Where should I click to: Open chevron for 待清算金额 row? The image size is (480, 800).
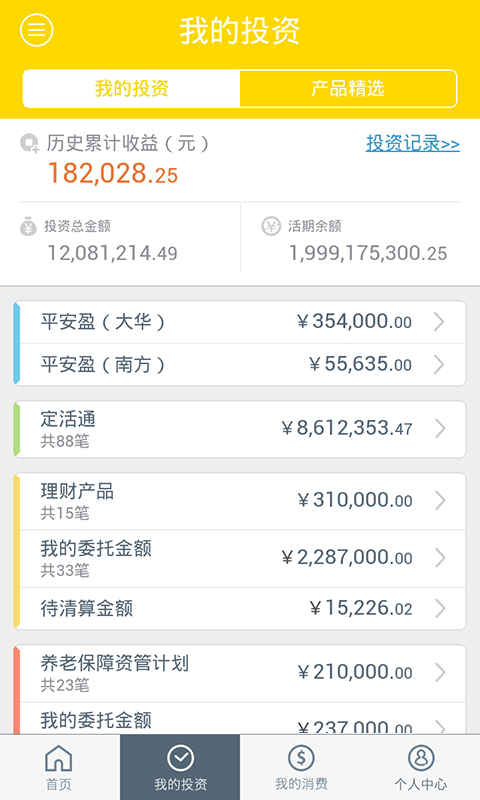440,608
